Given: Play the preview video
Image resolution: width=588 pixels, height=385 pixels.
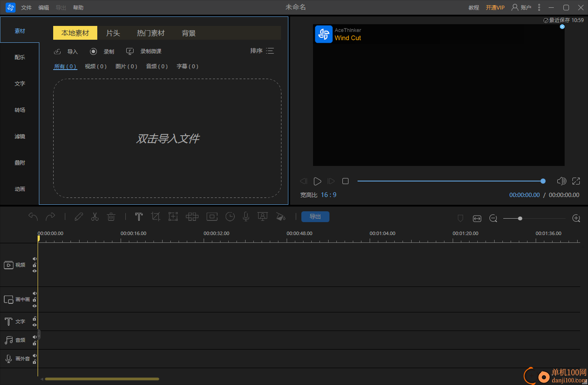Looking at the screenshot, I should point(317,181).
